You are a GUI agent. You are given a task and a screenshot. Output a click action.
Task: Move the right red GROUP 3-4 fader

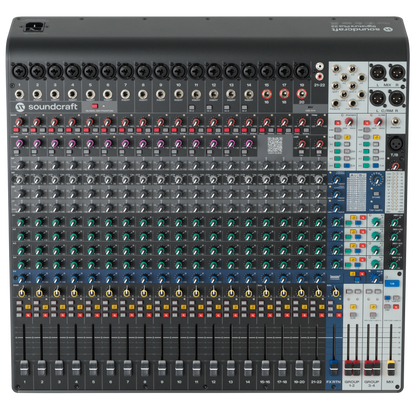pyautogui.click(x=376, y=368)
